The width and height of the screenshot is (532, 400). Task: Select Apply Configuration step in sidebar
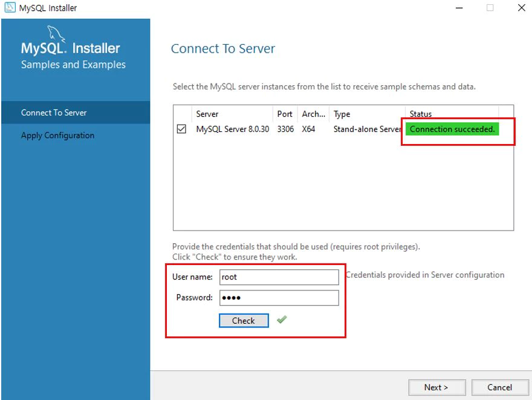click(76, 135)
